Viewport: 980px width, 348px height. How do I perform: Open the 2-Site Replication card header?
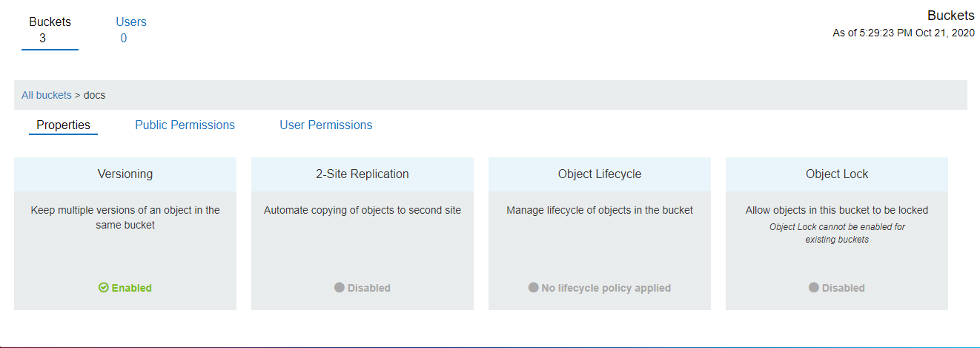362,174
